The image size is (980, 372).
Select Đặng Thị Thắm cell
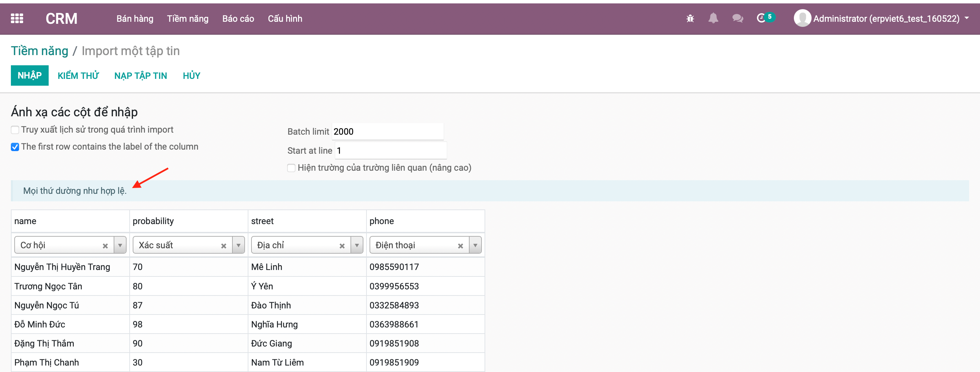point(70,343)
